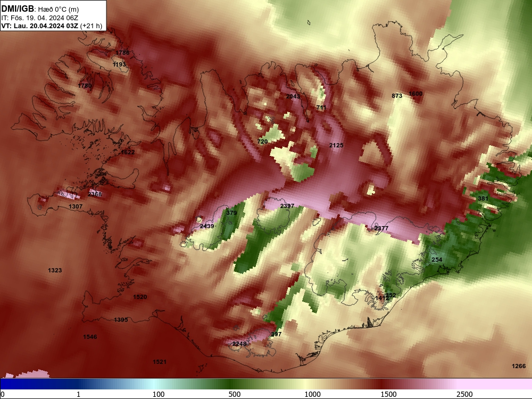This screenshot has width=532, height=399.
Task: Click the 'DMI/IGB: Hæð 0°C (m)' title text
Action: [x=40, y=9]
